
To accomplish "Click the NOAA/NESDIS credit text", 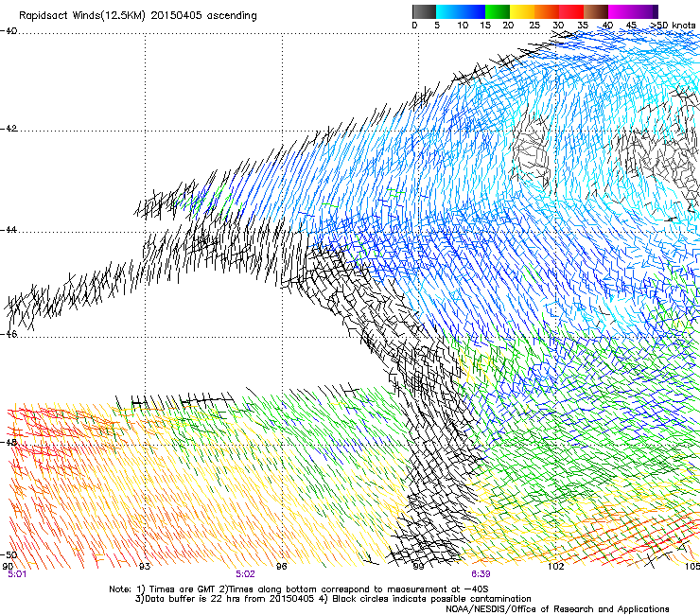I will tap(557, 609).
